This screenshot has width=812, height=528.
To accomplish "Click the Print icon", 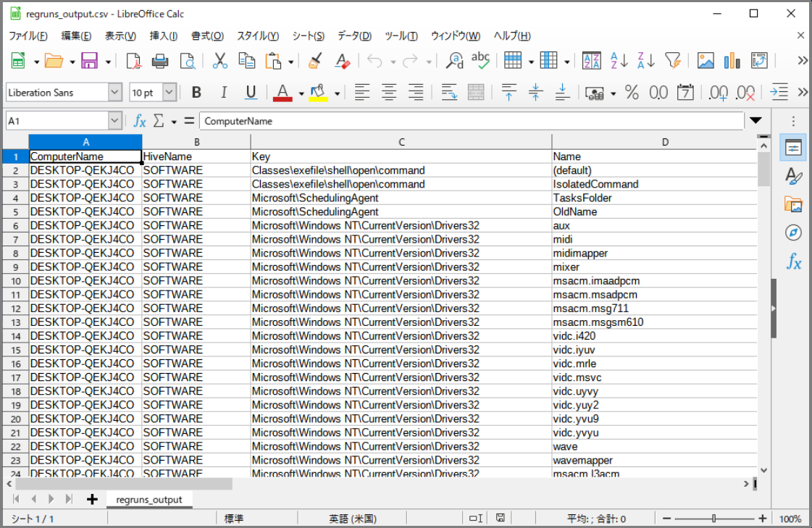I will 160,61.
